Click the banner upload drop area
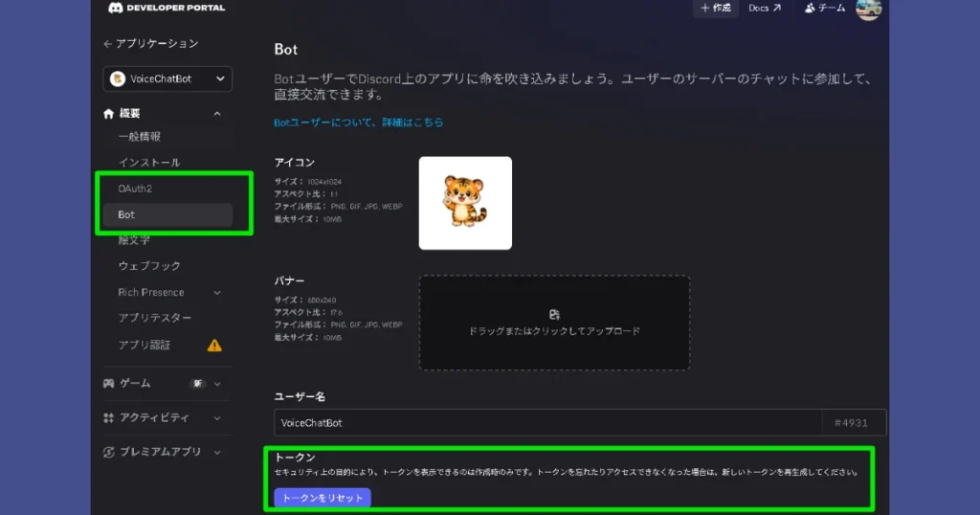The height and width of the screenshot is (515, 980). (554, 323)
